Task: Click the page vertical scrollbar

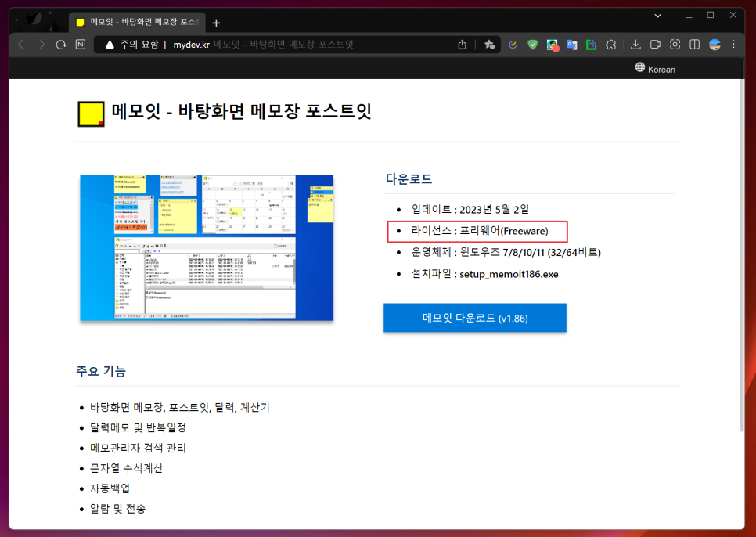Action: (742, 245)
